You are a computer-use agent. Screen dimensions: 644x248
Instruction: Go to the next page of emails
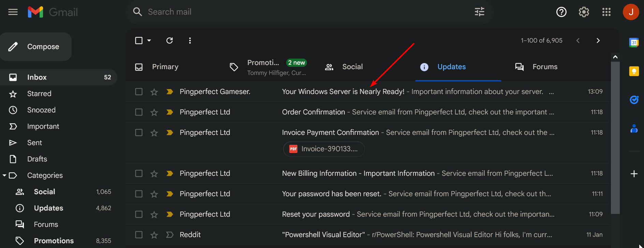tap(598, 41)
